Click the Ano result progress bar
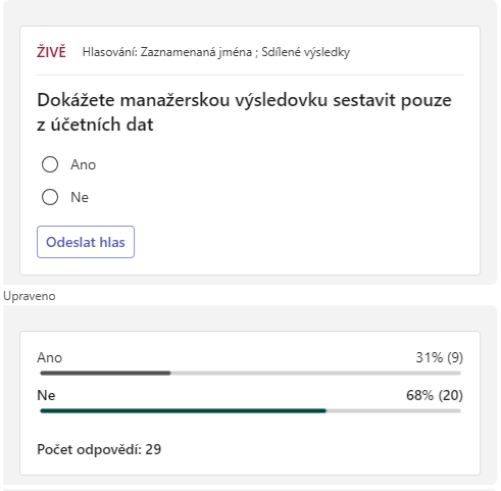The image size is (501, 491). click(250, 373)
